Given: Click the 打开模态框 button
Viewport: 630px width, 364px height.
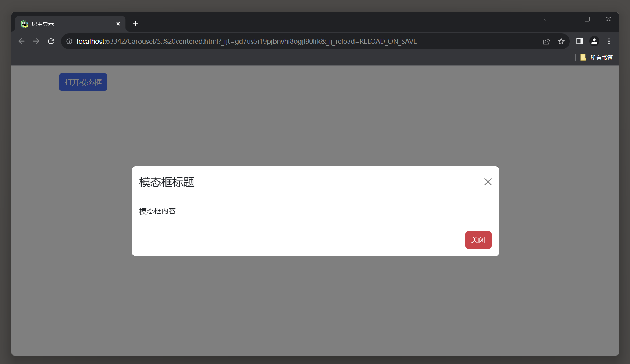Looking at the screenshot, I should [x=83, y=82].
